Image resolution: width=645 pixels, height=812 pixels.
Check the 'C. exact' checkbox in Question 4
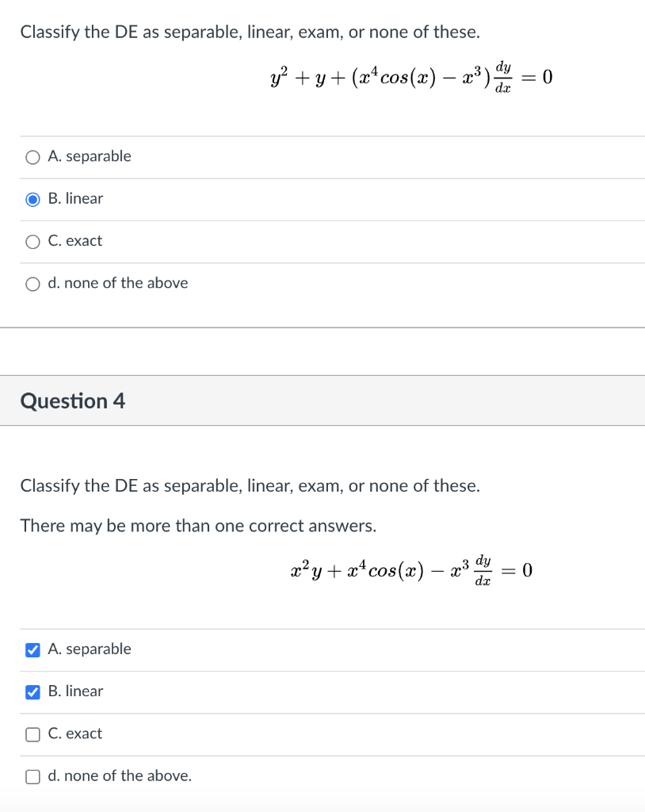[x=32, y=734]
